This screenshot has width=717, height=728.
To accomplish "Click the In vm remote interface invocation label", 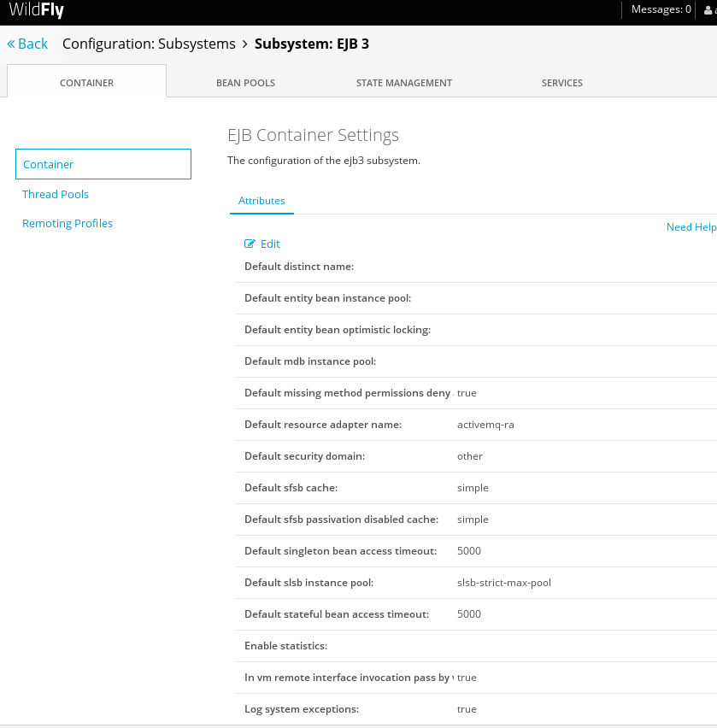I will click(x=349, y=677).
